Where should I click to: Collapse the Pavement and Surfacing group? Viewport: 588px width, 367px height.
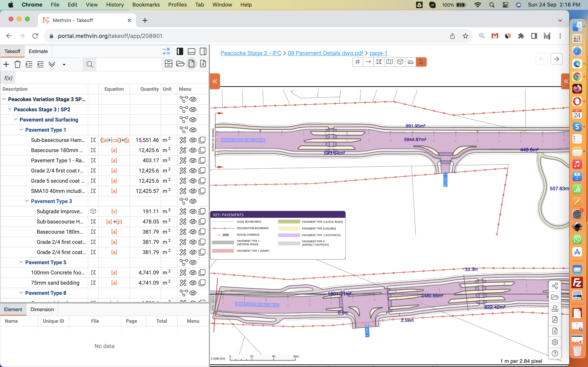pyautogui.click(x=16, y=120)
